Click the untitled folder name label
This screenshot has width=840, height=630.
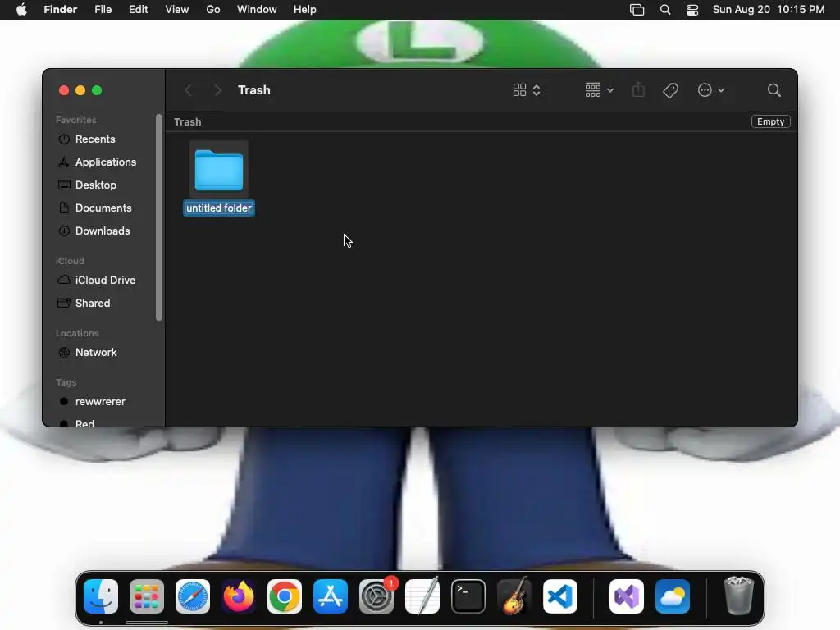click(x=218, y=208)
